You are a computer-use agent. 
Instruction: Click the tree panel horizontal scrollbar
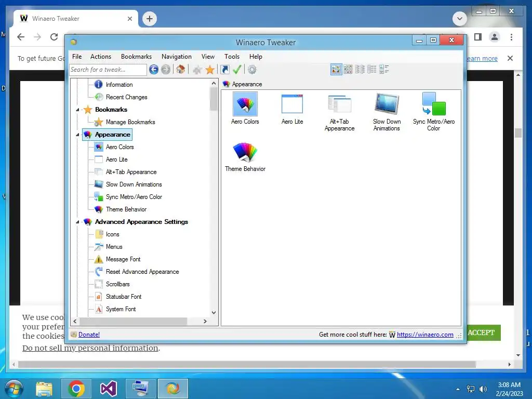(133, 321)
